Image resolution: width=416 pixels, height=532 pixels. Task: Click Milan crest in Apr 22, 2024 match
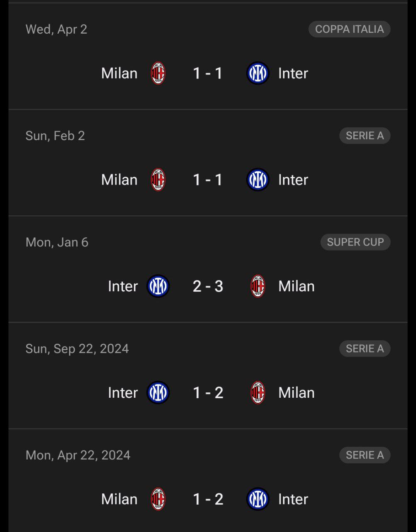(x=158, y=499)
